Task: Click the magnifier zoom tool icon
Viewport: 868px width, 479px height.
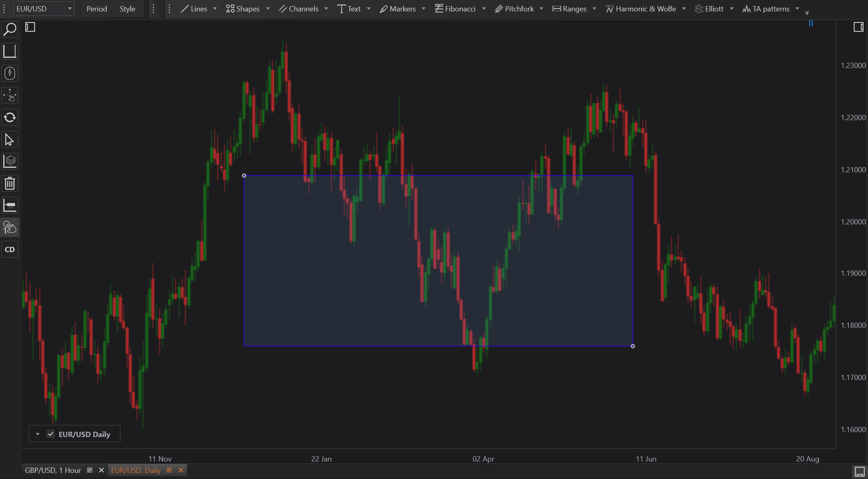Action: point(10,29)
